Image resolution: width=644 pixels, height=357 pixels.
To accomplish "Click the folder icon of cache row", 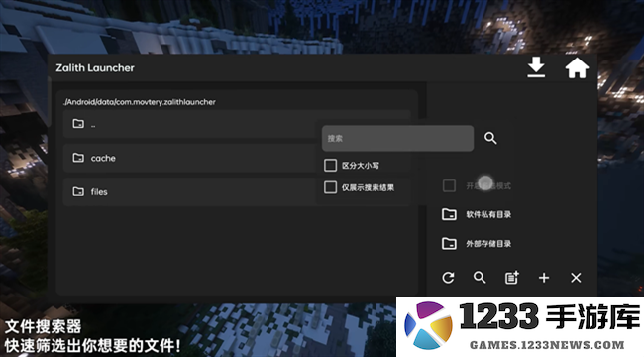I will 78,158.
